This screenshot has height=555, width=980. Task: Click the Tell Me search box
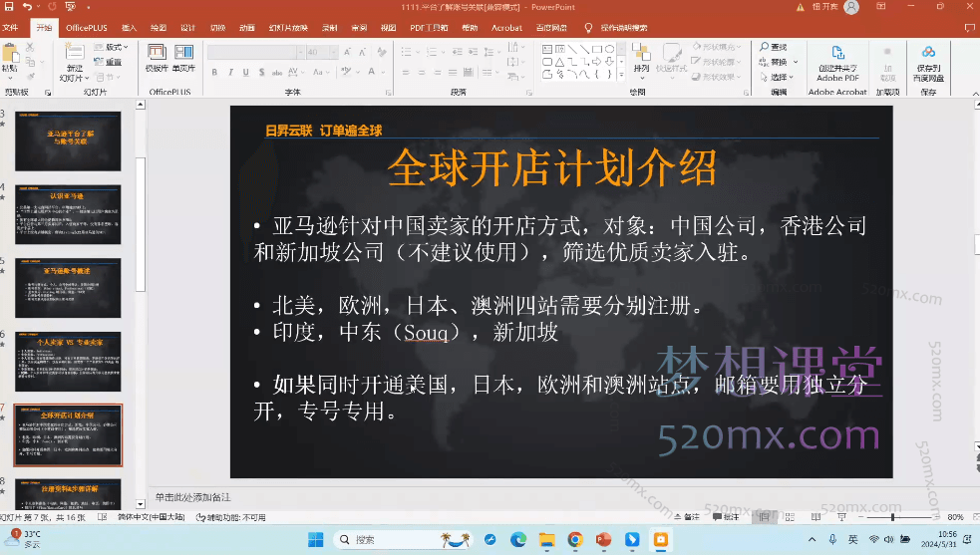pos(616,28)
